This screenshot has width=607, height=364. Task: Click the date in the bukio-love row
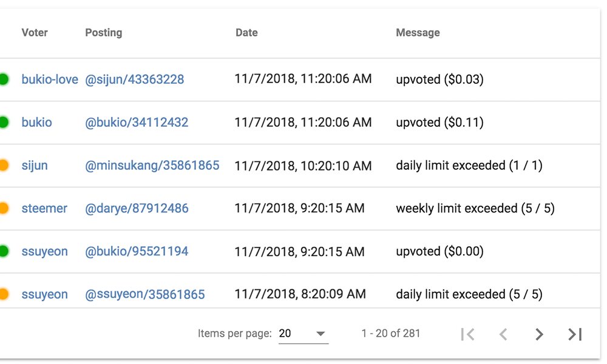coord(303,79)
